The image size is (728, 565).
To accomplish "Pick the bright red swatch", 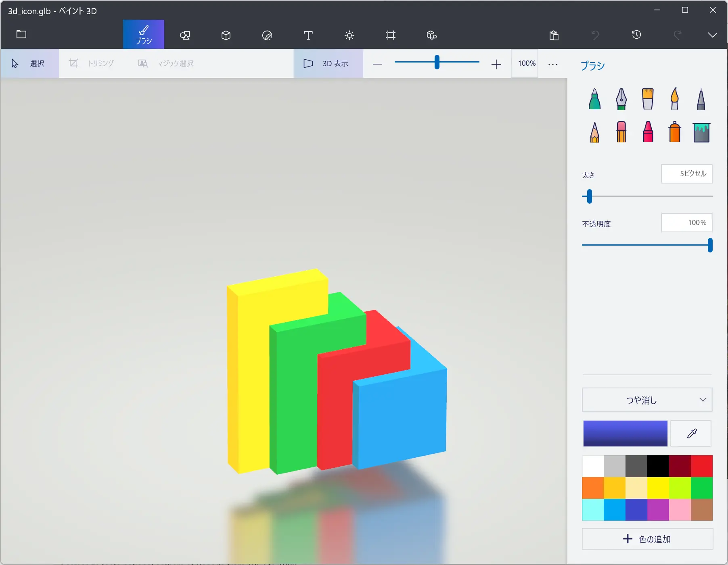I will (x=702, y=466).
